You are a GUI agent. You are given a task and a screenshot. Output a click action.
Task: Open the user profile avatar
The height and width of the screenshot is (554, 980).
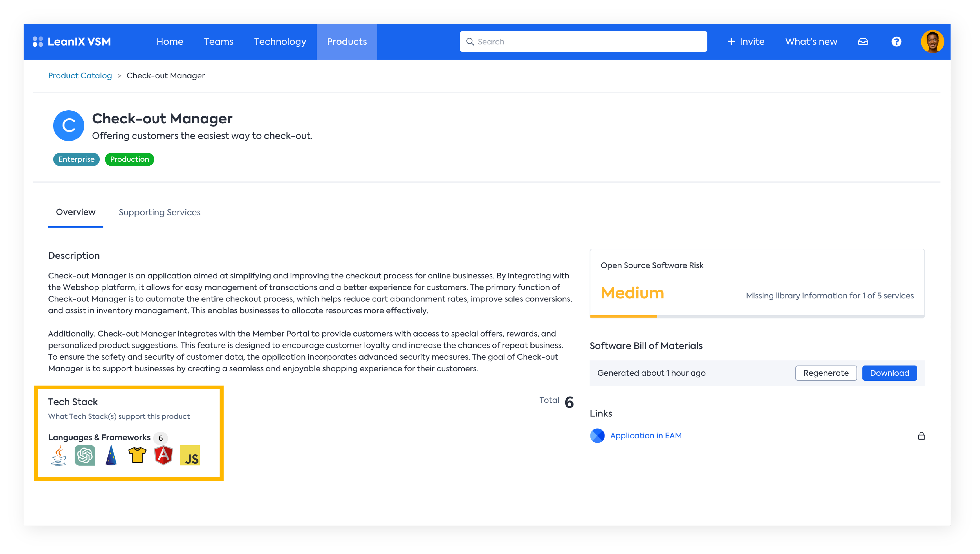[932, 41]
